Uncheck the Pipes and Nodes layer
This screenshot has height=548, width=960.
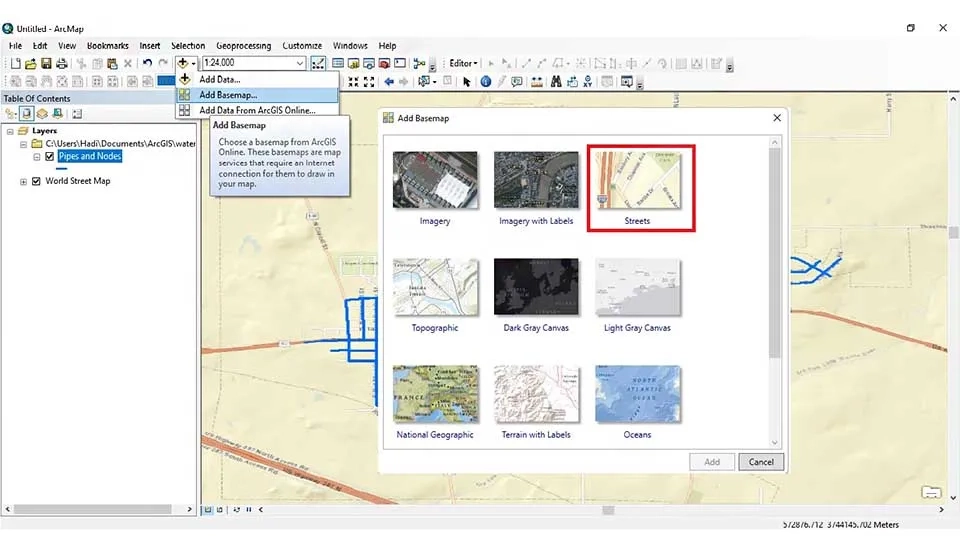(49, 156)
